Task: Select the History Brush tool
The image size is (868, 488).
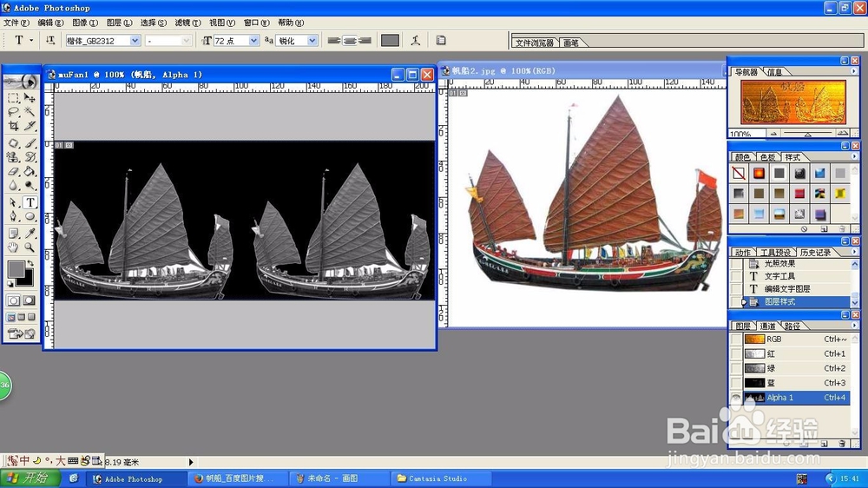Action: click(x=30, y=157)
